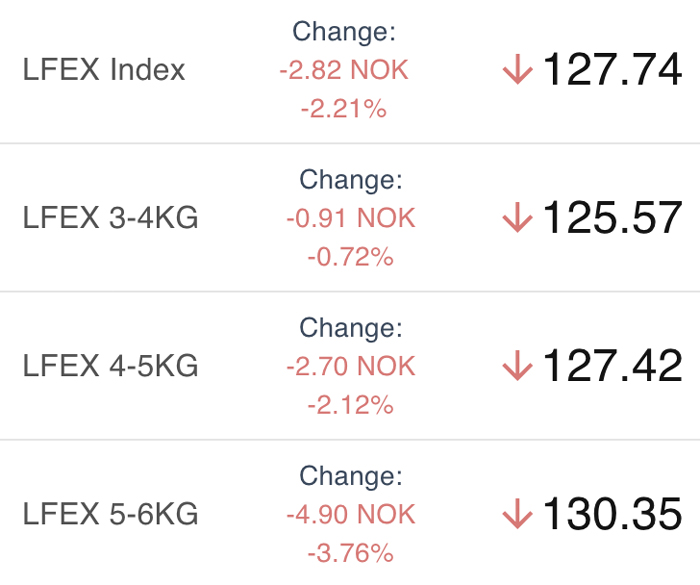
Task: Click the down arrow beside 127.42
Action: (517, 366)
